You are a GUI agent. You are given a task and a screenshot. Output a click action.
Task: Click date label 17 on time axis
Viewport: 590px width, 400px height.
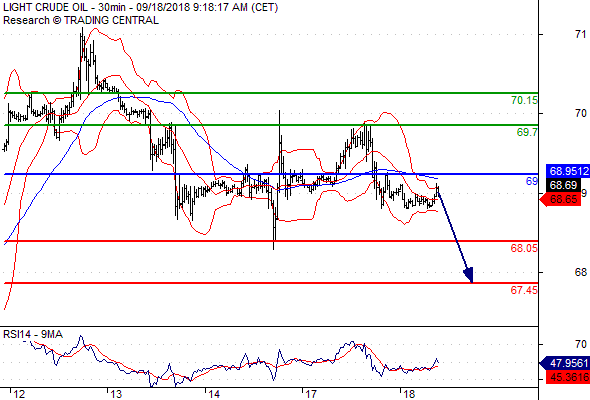pyautogui.click(x=311, y=394)
